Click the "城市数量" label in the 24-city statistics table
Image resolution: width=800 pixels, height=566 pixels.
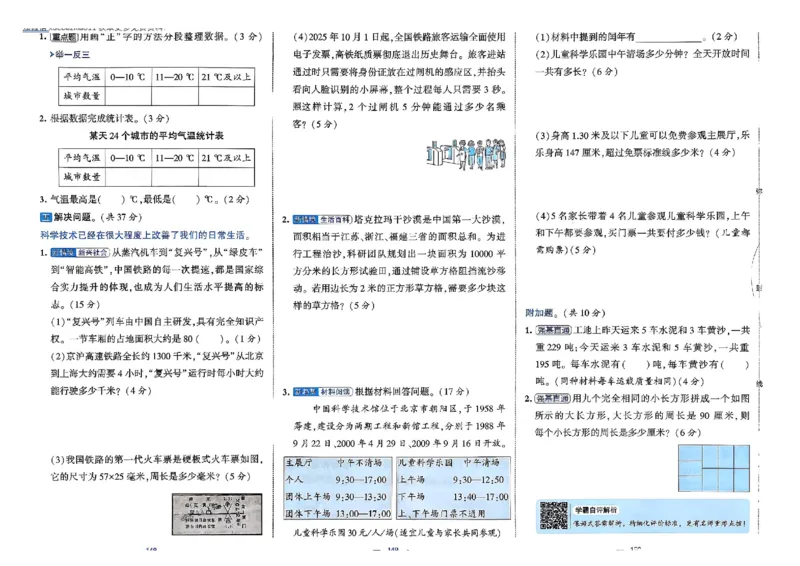tap(82, 177)
